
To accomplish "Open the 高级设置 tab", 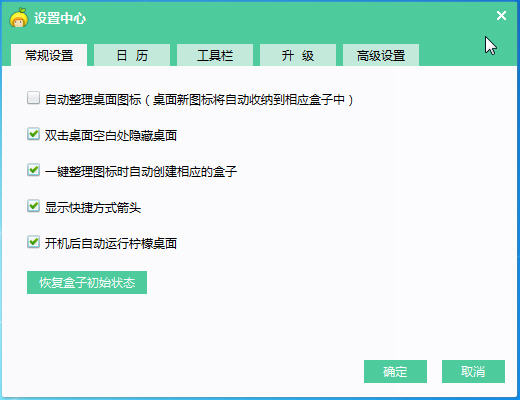I will pyautogui.click(x=381, y=55).
